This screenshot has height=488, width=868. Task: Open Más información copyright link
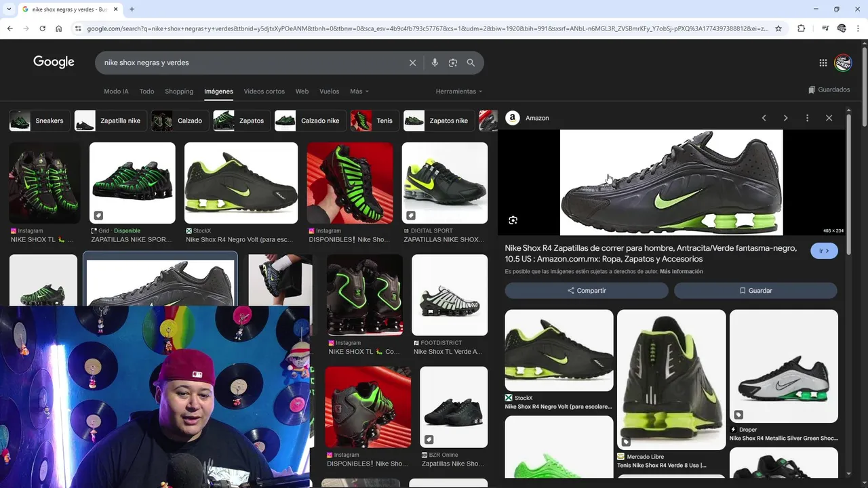682,272
